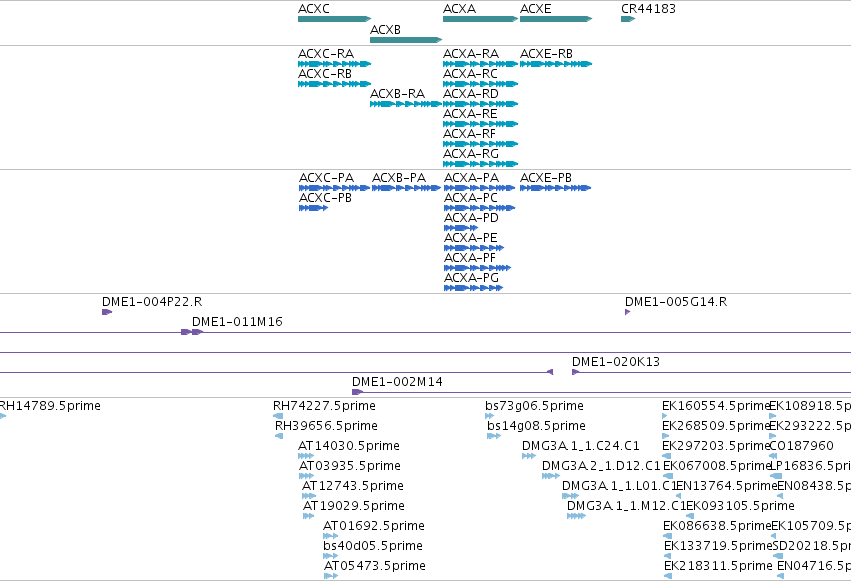Image resolution: width=851 pixels, height=581 pixels.
Task: Open EST EK086638.5prime
Action: tap(668, 536)
